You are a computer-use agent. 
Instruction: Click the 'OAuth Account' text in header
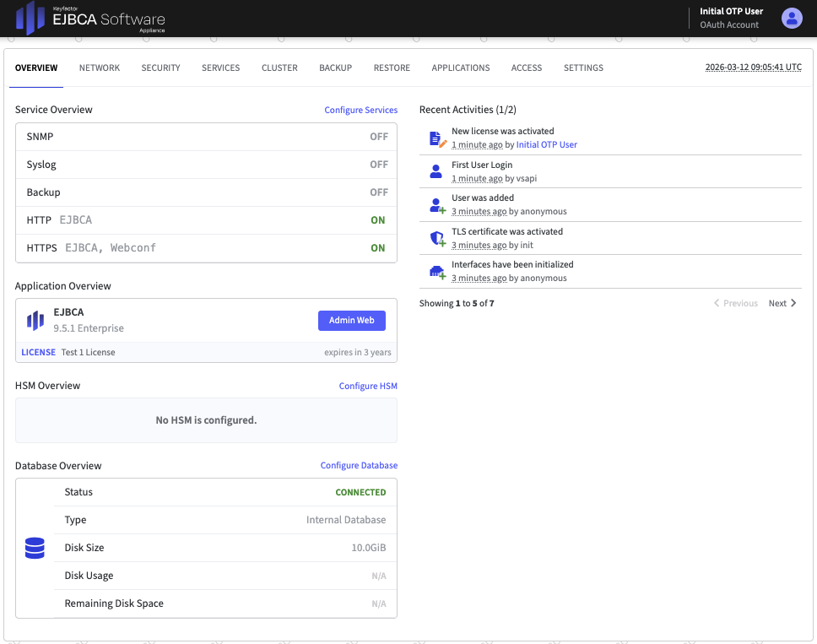coord(729,25)
